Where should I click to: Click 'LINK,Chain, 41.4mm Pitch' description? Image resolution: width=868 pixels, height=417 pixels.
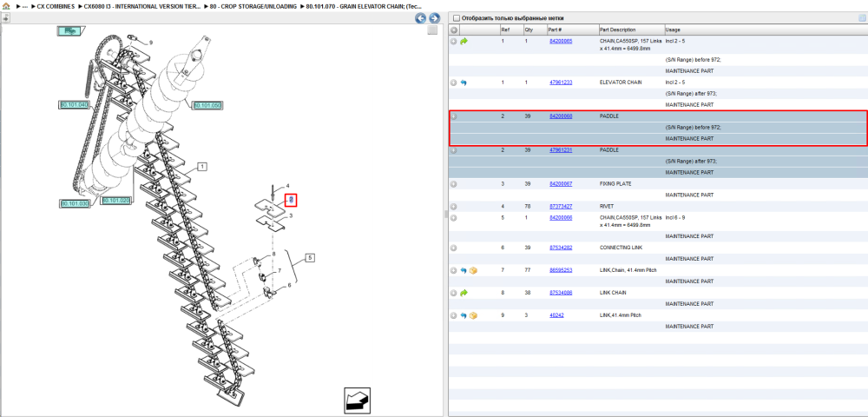628,270
